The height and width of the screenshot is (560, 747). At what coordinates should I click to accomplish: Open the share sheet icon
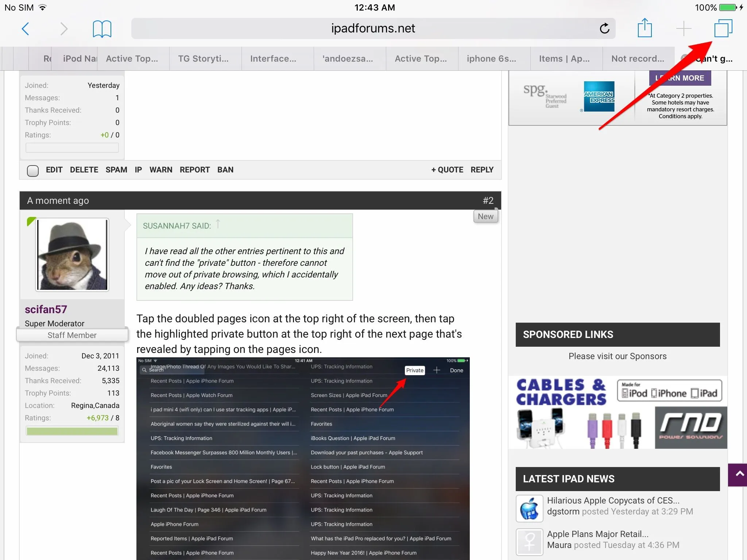645,28
